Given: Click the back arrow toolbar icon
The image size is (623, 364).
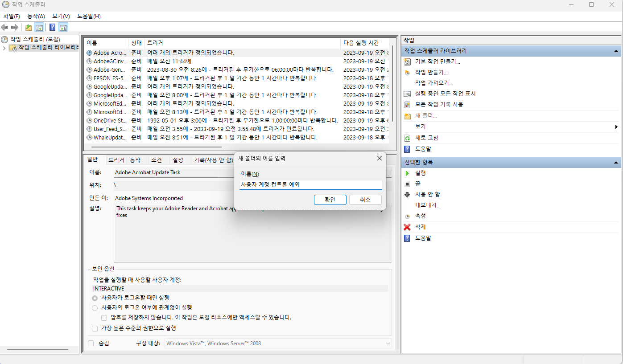Looking at the screenshot, I should point(5,28).
